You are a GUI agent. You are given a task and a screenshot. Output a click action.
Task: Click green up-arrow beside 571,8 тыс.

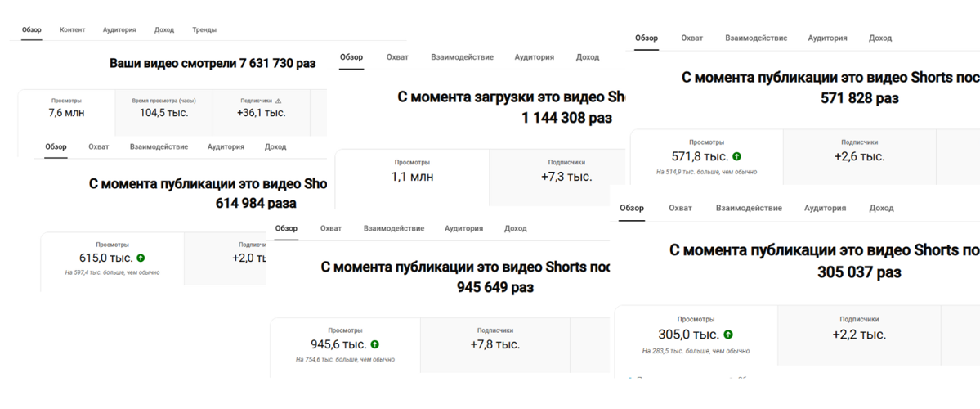pyautogui.click(x=736, y=156)
